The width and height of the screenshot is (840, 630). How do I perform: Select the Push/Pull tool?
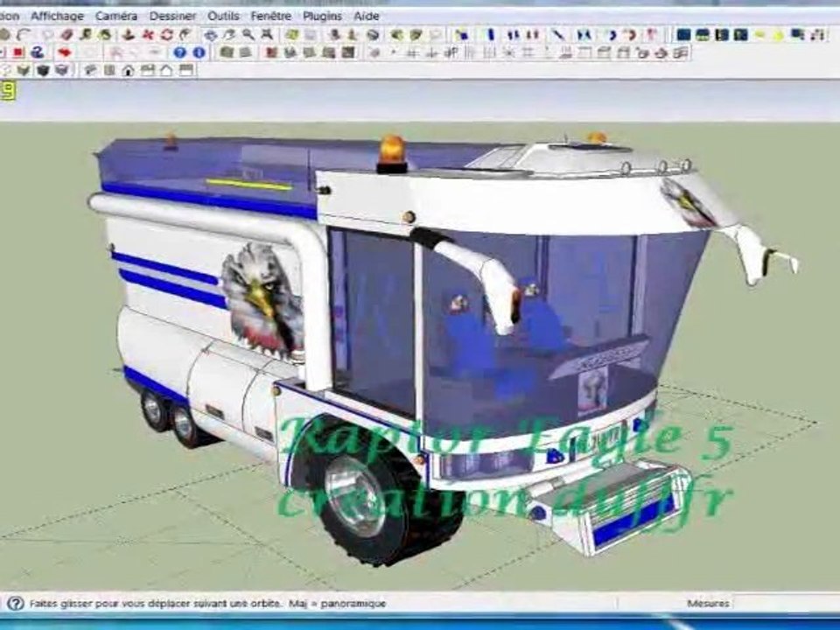pos(128,35)
